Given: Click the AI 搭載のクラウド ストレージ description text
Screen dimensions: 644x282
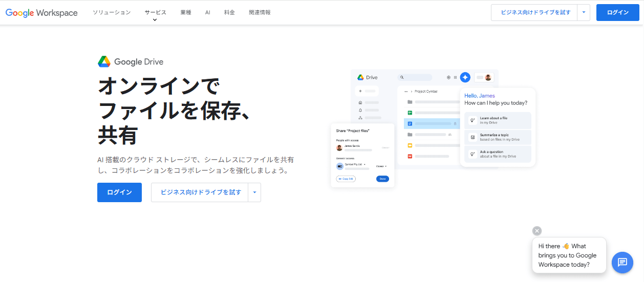Looking at the screenshot, I should 196,165.
